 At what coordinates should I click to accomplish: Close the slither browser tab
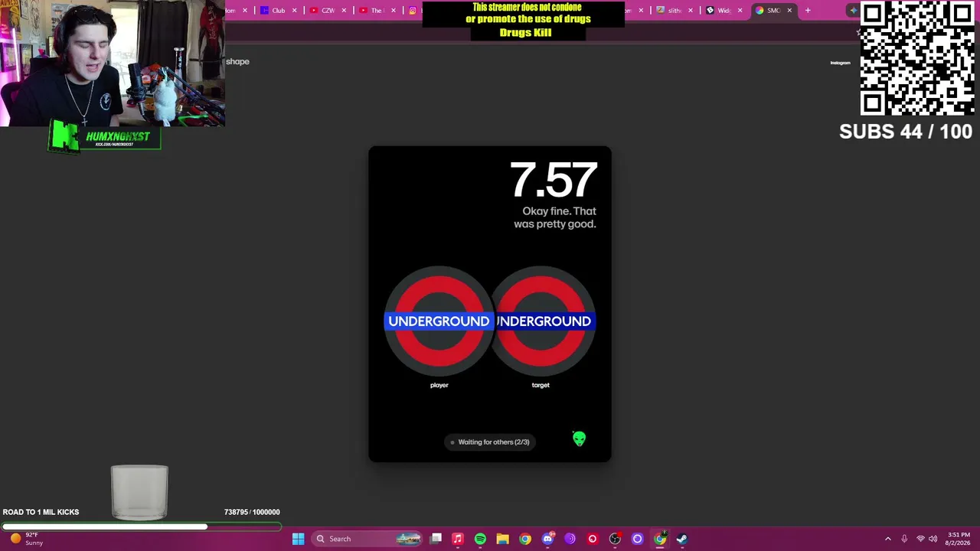pos(691,11)
